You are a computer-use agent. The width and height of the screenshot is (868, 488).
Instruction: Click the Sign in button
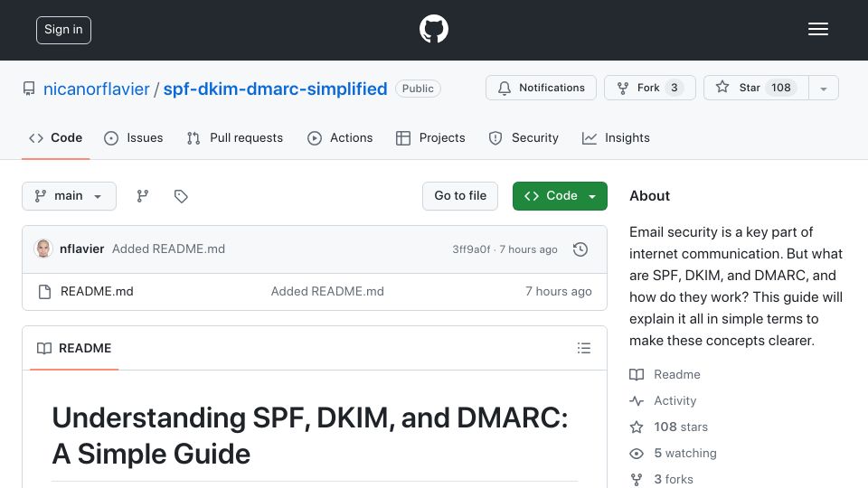pos(63,30)
